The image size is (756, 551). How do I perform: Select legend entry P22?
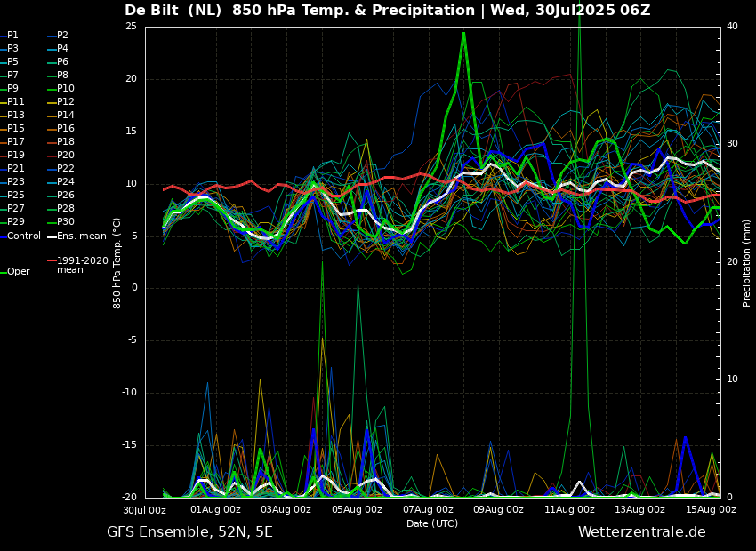(66, 168)
